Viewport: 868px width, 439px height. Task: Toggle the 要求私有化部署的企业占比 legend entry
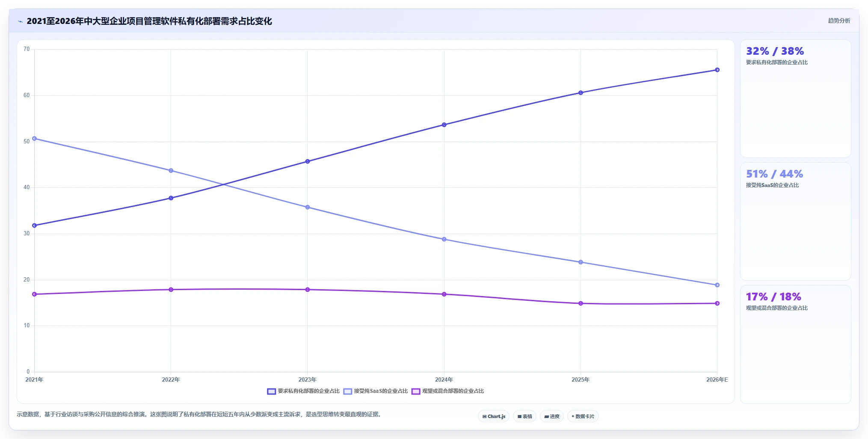pyautogui.click(x=303, y=391)
